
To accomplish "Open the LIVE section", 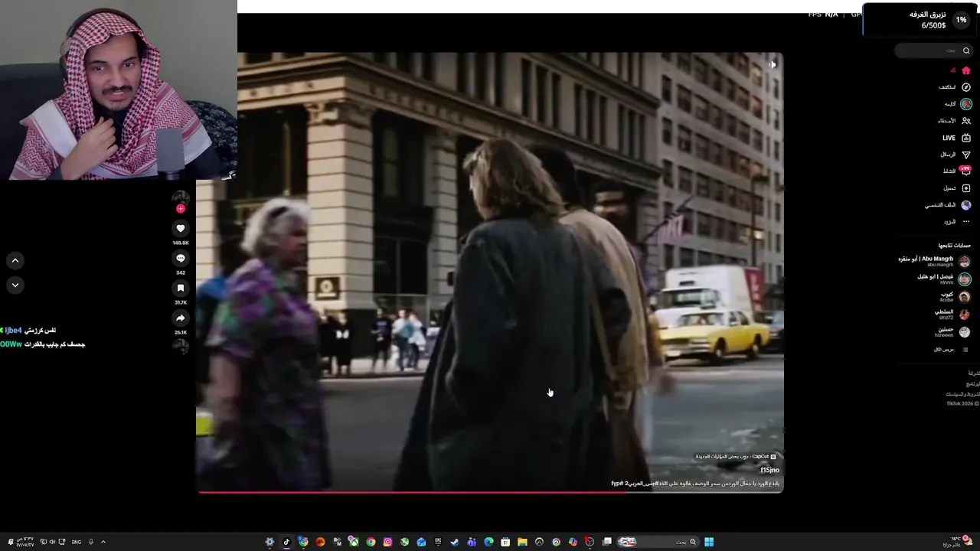I will pyautogui.click(x=956, y=138).
